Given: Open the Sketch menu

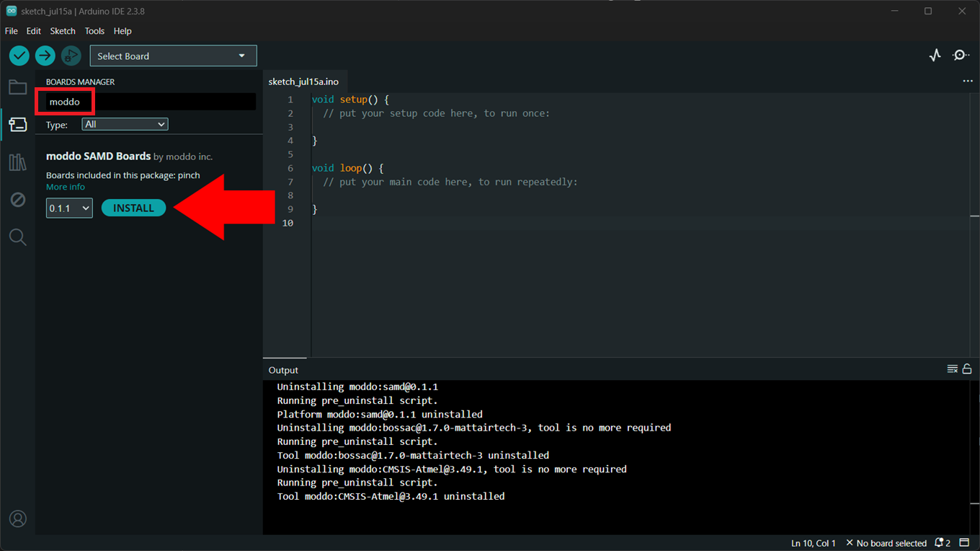Looking at the screenshot, I should pos(63,31).
